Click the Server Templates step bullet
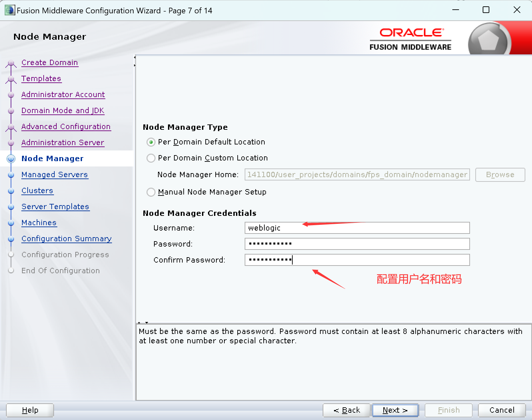The width and height of the screenshot is (532, 420). 11,207
